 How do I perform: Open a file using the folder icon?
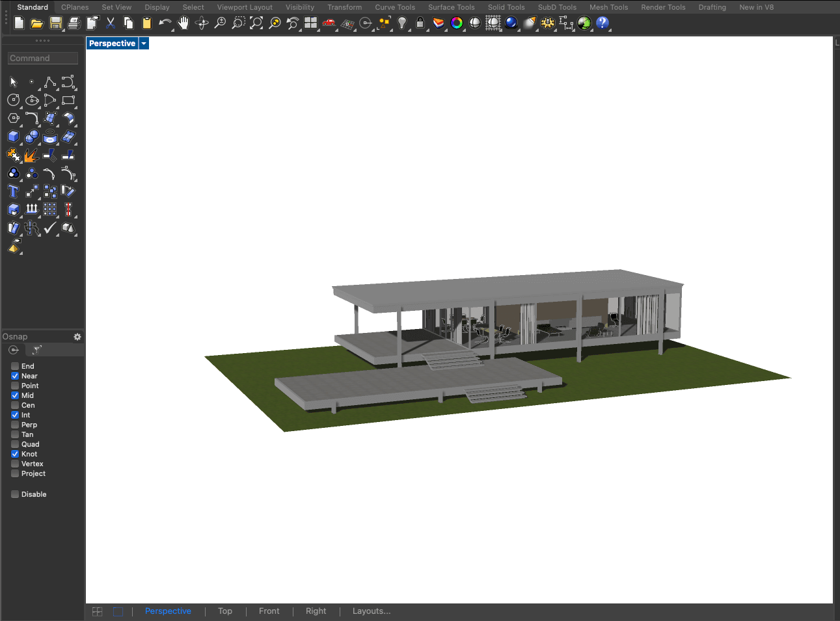[x=37, y=23]
